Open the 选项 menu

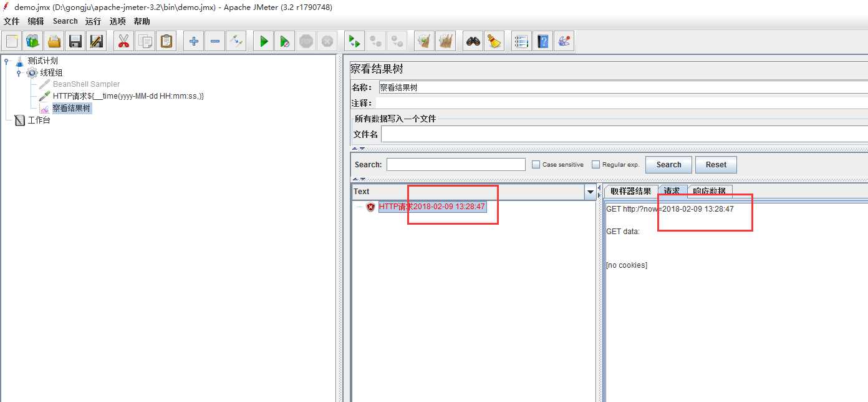coord(118,21)
